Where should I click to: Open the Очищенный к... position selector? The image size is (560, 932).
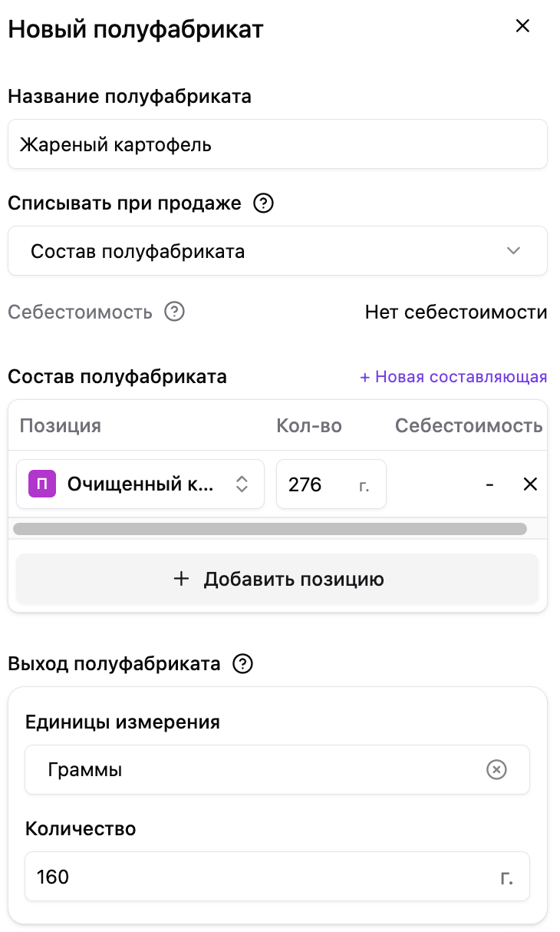pos(140,484)
